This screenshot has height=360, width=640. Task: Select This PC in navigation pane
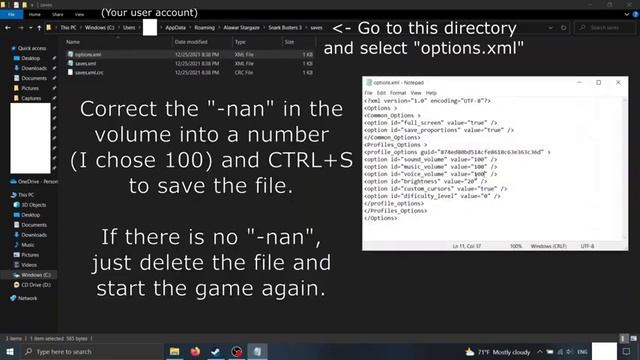click(x=26, y=195)
